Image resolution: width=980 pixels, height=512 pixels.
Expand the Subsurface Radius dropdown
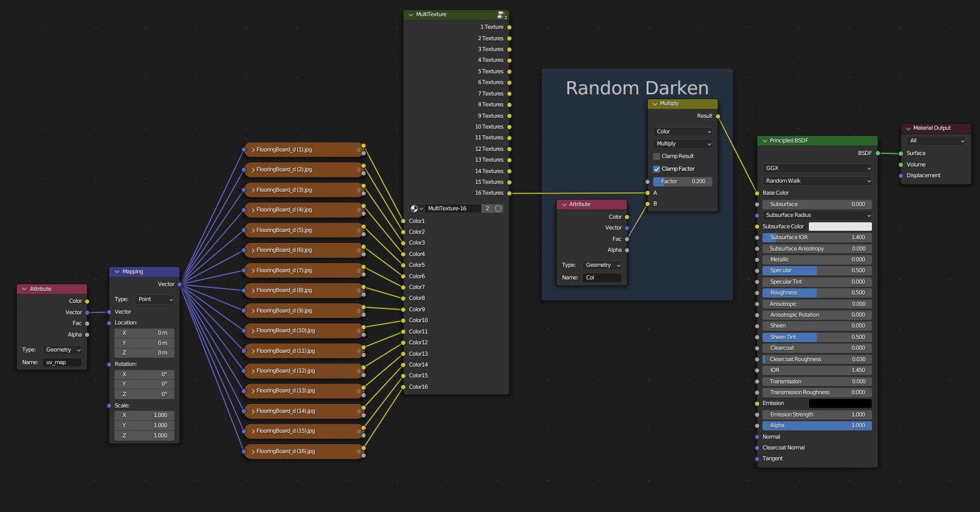pyautogui.click(x=817, y=215)
